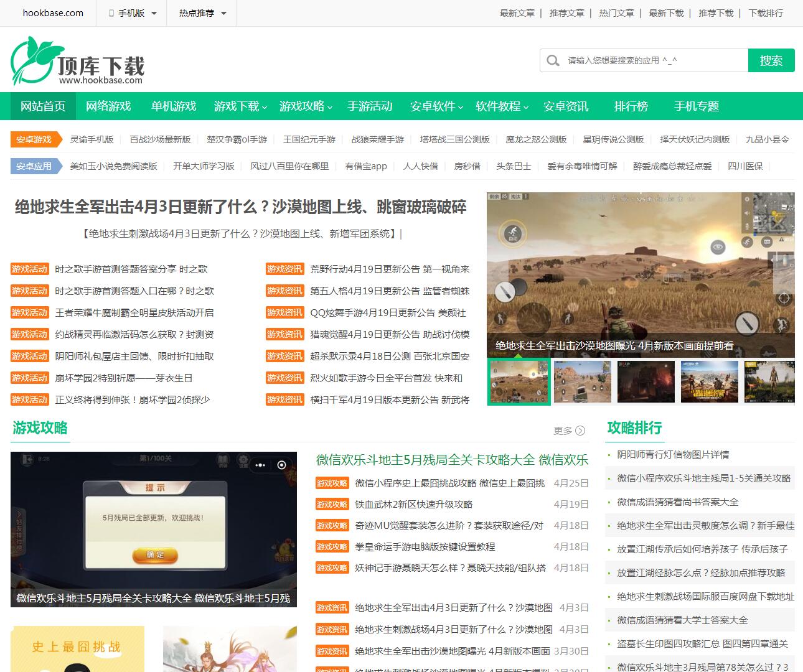This screenshot has width=803, height=672.
Task: Open the 手游活动 nav item
Action: [370, 106]
